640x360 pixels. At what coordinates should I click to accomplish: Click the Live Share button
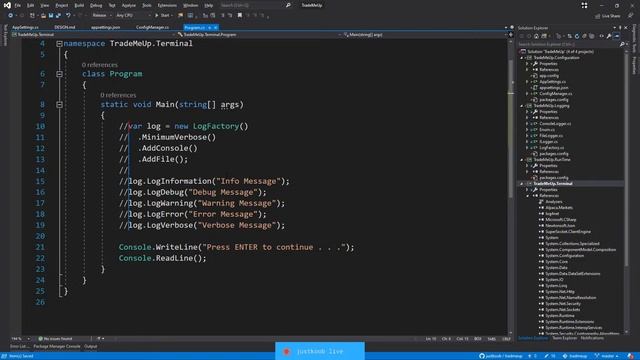[x=608, y=16]
